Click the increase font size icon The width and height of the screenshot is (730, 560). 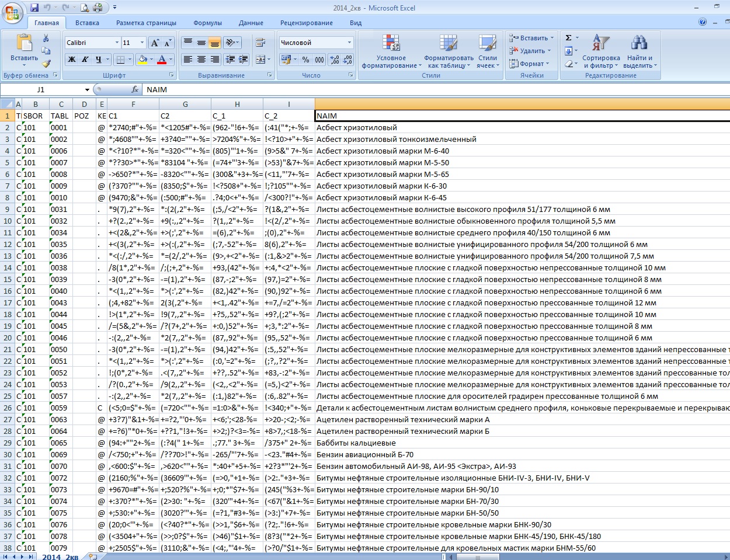tap(155, 43)
